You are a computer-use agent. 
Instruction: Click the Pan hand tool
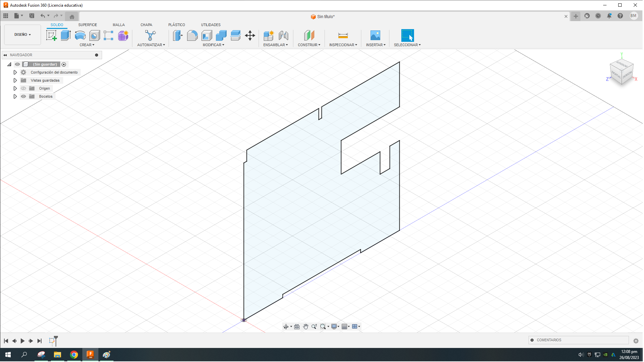click(306, 327)
